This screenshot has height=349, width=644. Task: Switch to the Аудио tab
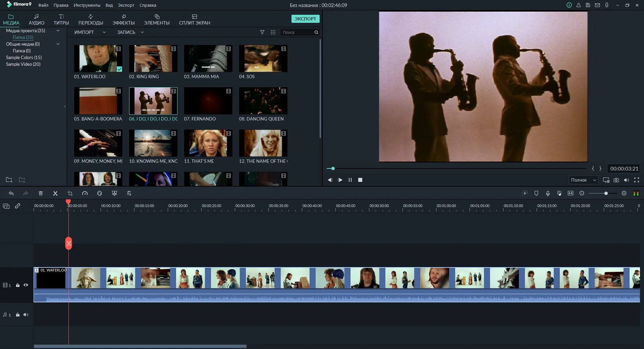(37, 19)
